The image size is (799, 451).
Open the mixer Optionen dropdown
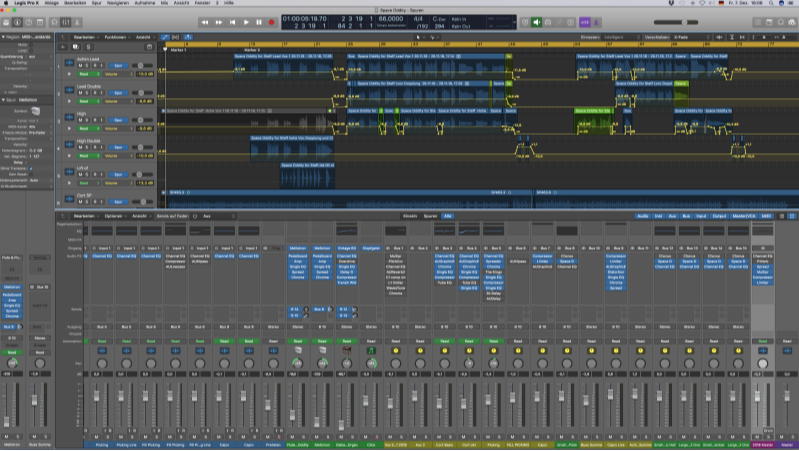pos(115,216)
